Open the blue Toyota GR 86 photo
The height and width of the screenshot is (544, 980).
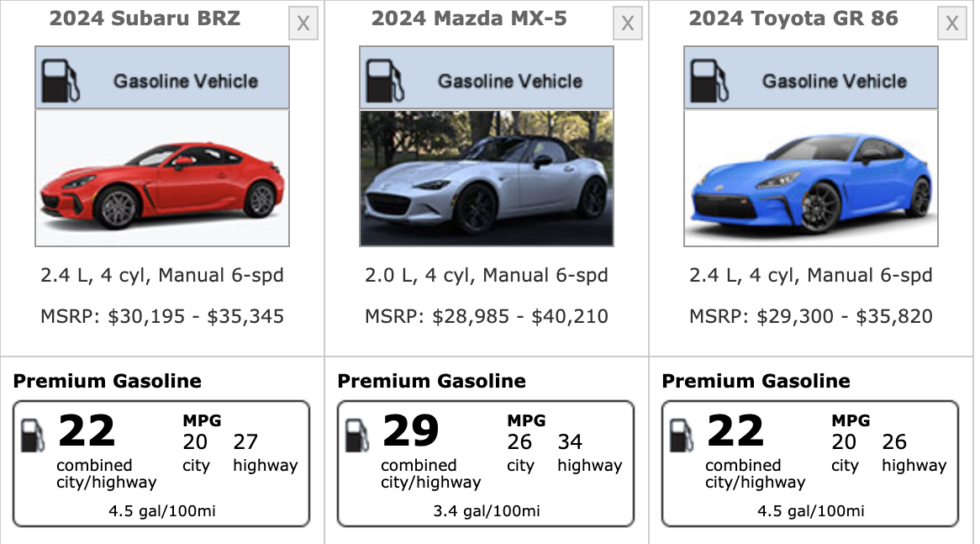point(811,178)
